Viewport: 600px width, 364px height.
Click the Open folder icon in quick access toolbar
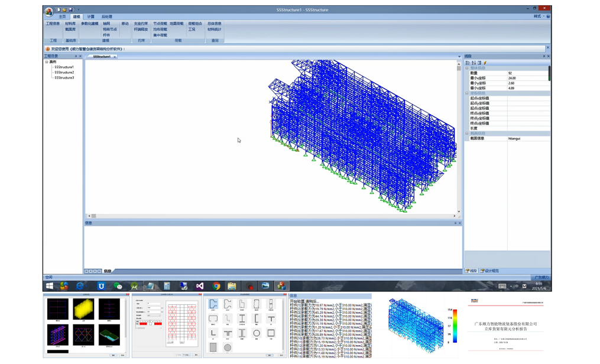(x=64, y=10)
